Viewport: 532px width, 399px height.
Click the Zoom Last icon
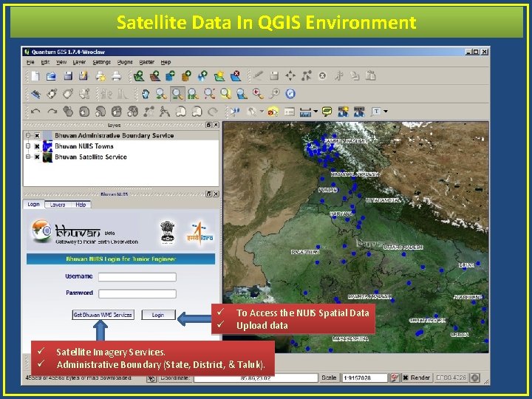(258, 94)
